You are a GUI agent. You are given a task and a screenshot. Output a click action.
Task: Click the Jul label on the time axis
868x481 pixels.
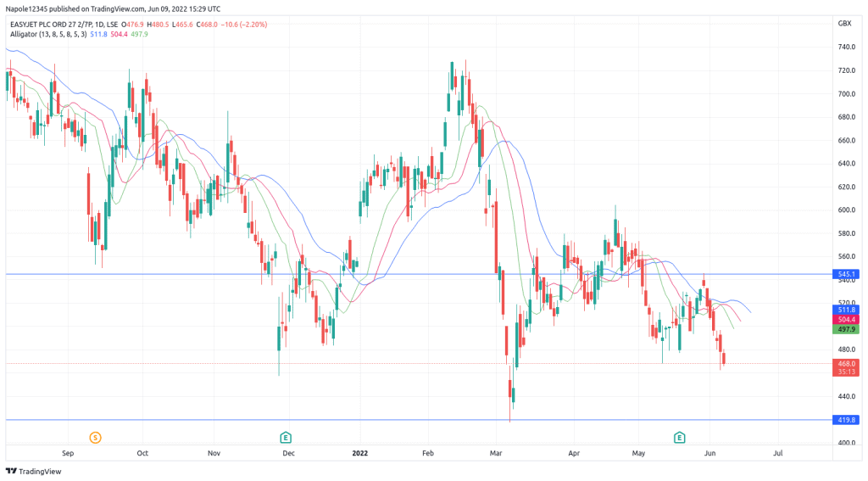pyautogui.click(x=778, y=453)
